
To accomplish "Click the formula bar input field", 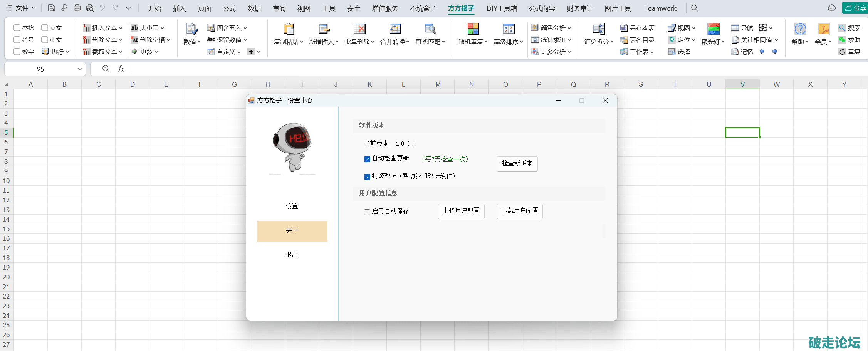I will (x=462, y=69).
